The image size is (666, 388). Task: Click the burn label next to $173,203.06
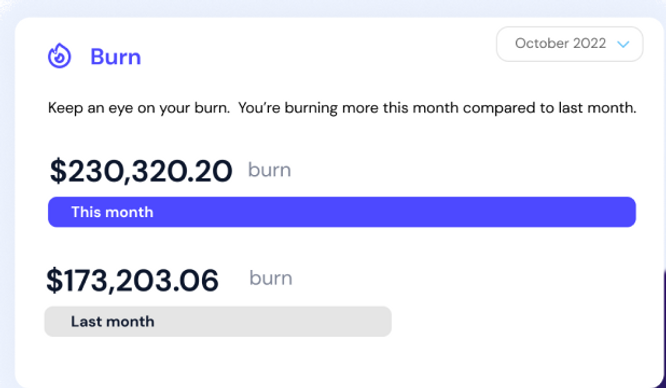coord(271,279)
